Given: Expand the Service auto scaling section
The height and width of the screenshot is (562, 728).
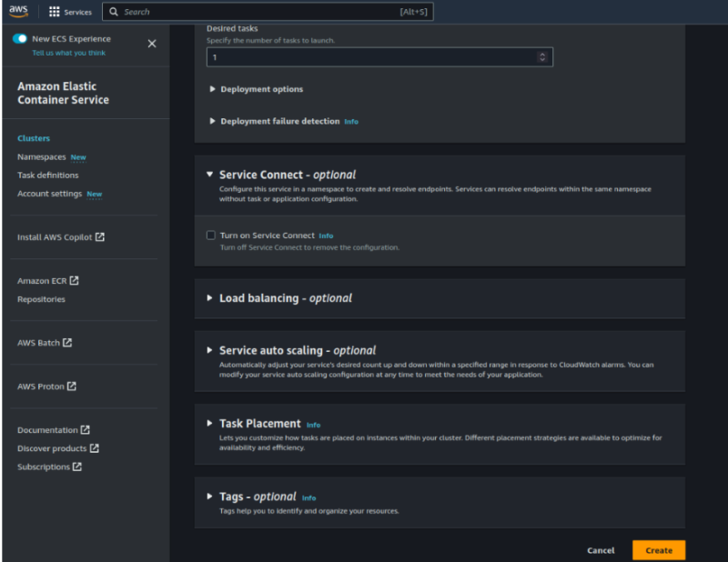Looking at the screenshot, I should tap(210, 350).
